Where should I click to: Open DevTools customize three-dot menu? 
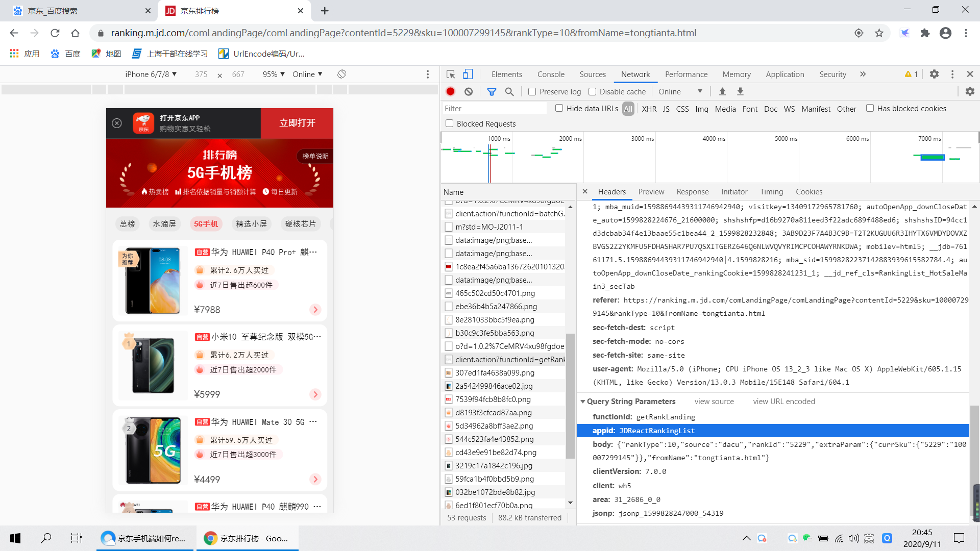pos(952,74)
